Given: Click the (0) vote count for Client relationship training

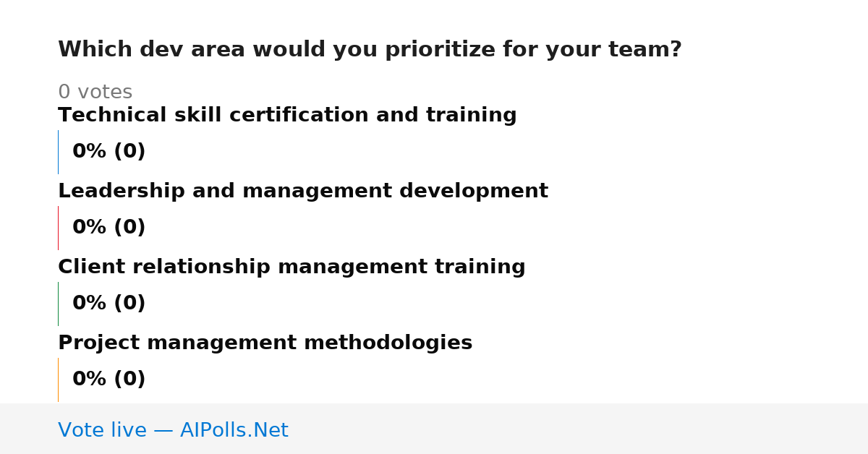Looking at the screenshot, I should point(129,304).
